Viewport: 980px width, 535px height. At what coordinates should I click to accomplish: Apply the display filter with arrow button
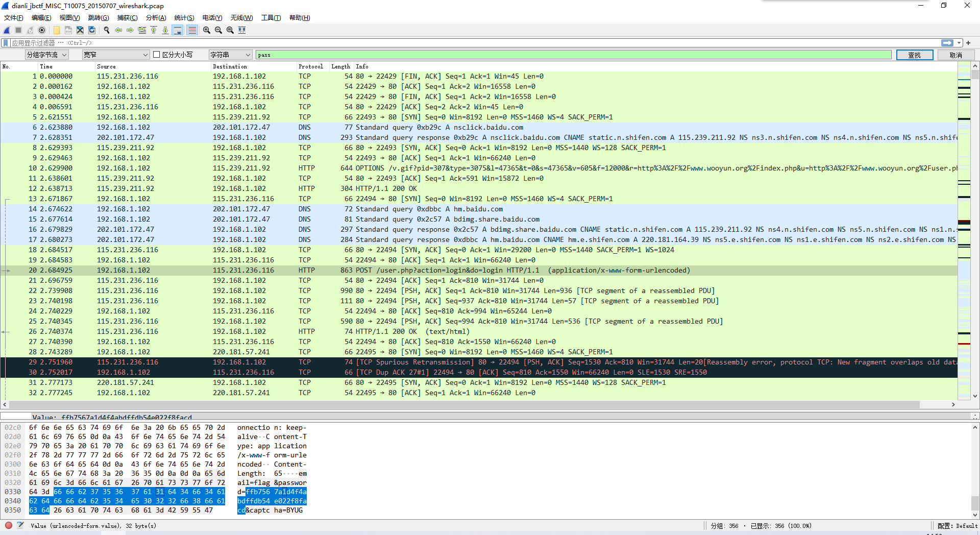point(947,43)
